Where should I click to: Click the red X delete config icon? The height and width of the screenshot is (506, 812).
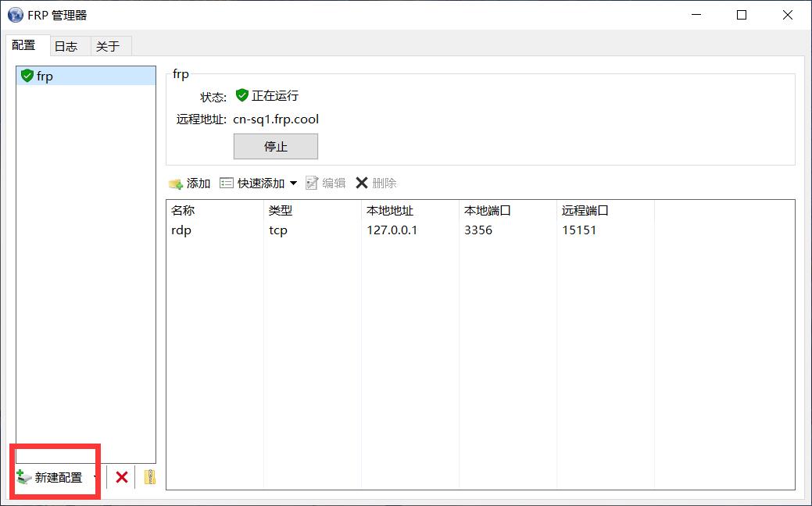[x=122, y=477]
